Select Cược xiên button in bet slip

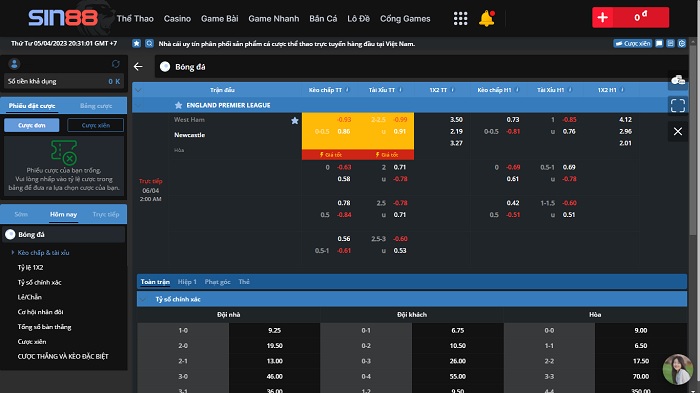point(96,125)
